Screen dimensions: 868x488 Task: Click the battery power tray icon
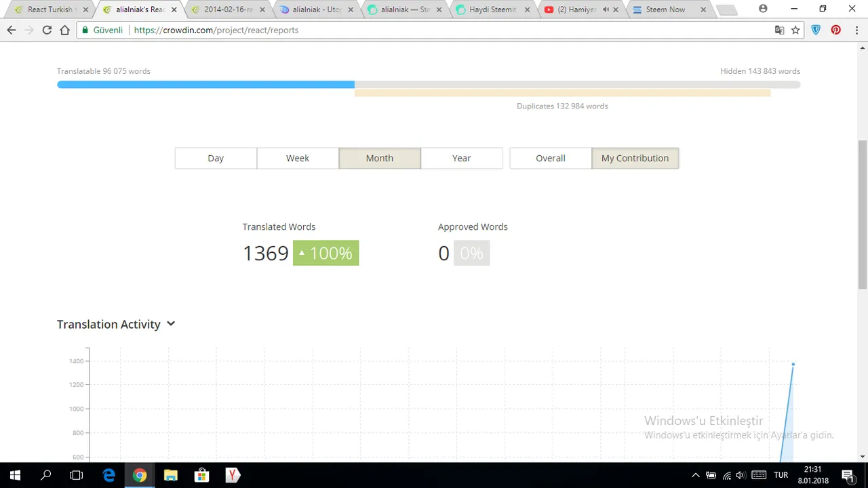[711, 475]
